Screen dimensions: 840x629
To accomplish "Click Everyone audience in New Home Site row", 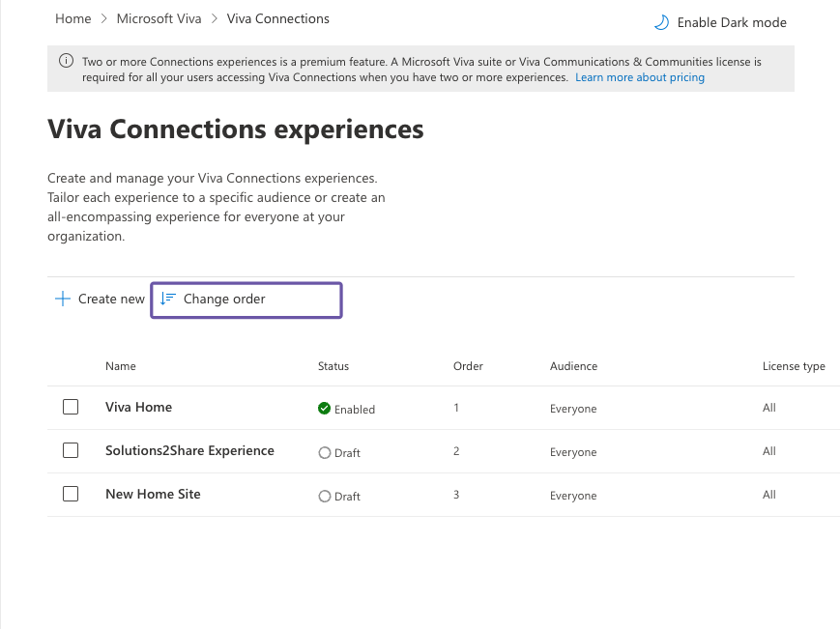I will click(x=573, y=496).
